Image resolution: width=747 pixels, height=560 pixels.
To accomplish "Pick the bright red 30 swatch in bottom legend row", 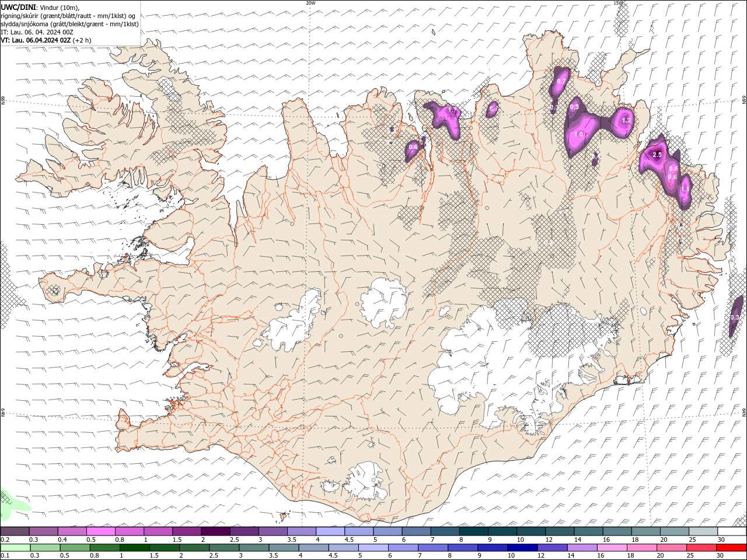I will tap(732, 548).
